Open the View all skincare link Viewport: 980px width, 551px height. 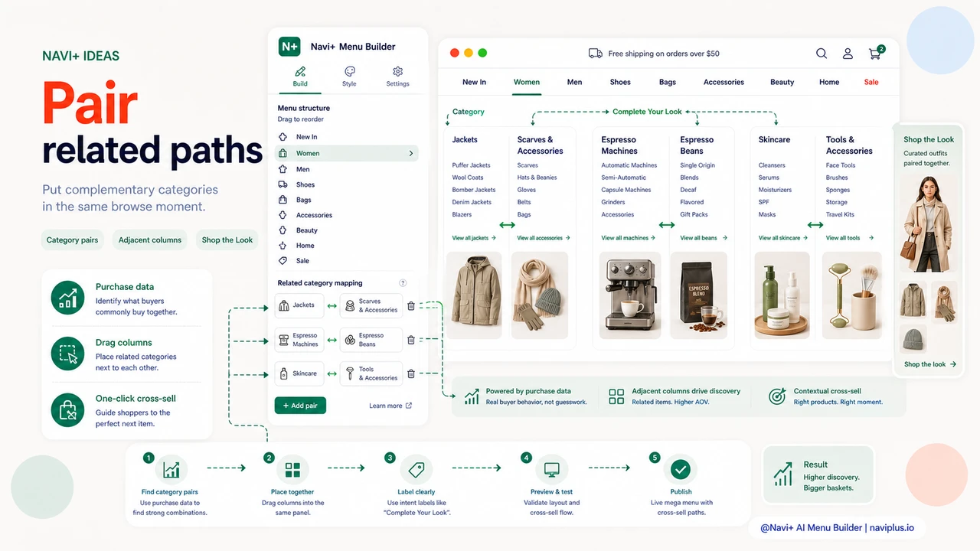[x=783, y=238]
